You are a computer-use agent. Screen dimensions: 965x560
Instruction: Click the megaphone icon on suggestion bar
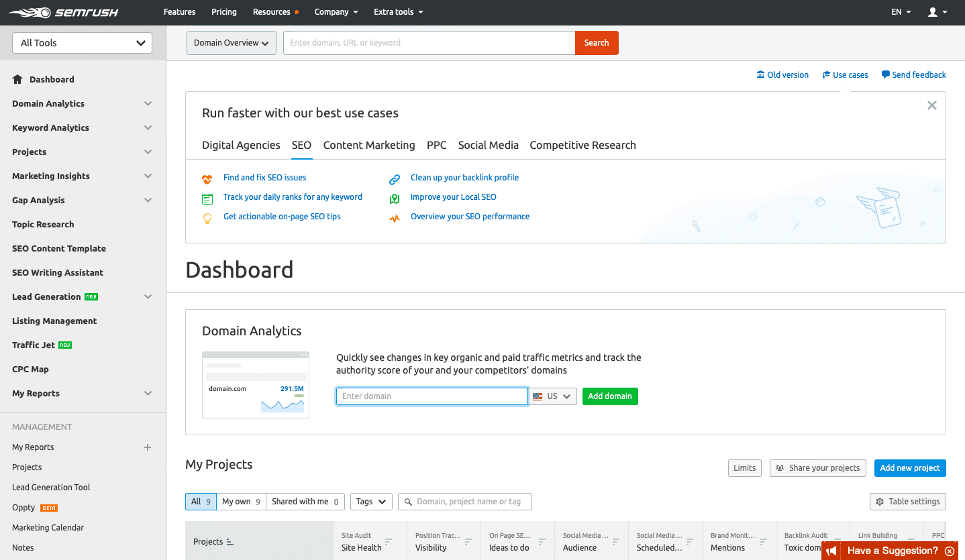pyautogui.click(x=831, y=551)
